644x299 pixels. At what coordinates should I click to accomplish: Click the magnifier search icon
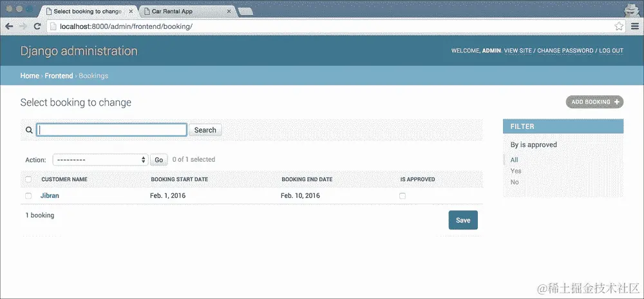click(x=29, y=130)
